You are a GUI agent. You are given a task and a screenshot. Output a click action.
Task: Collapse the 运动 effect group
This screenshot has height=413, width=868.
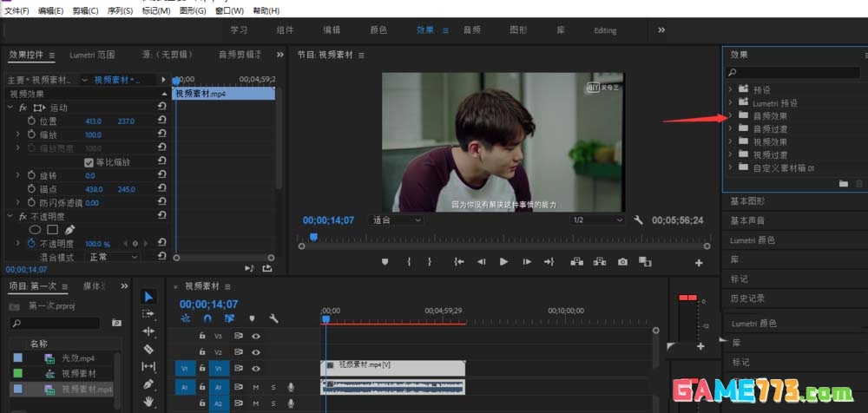click(10, 108)
